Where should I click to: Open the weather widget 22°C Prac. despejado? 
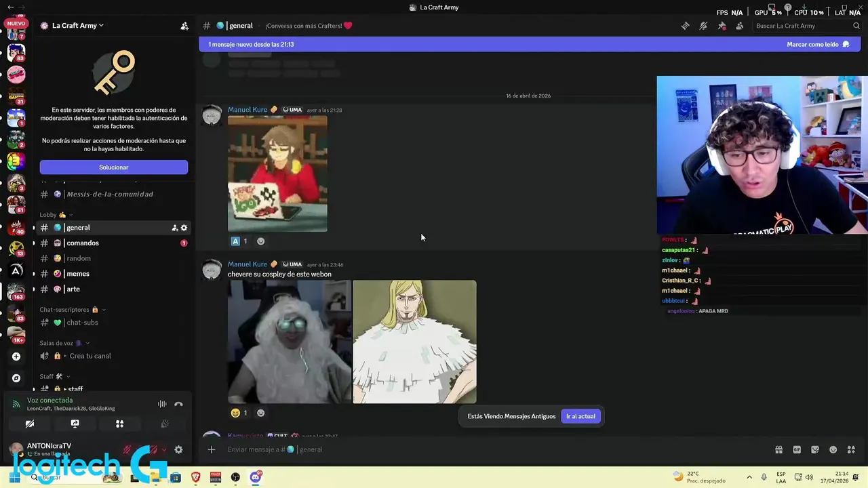point(698,477)
